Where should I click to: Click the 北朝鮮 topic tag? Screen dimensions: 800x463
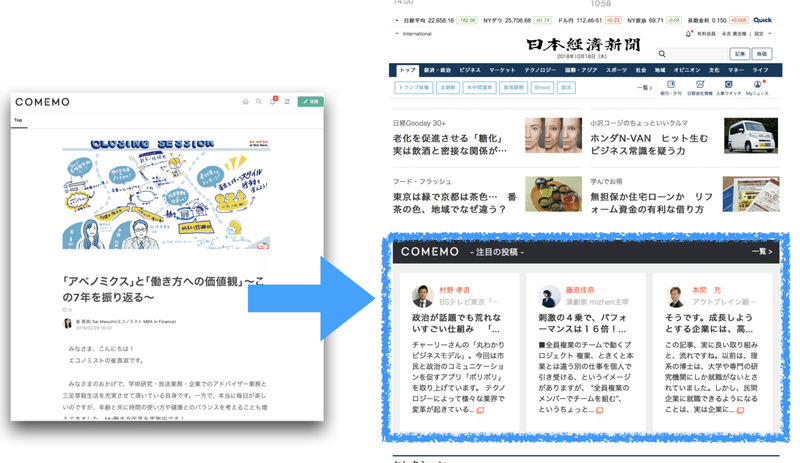447,88
